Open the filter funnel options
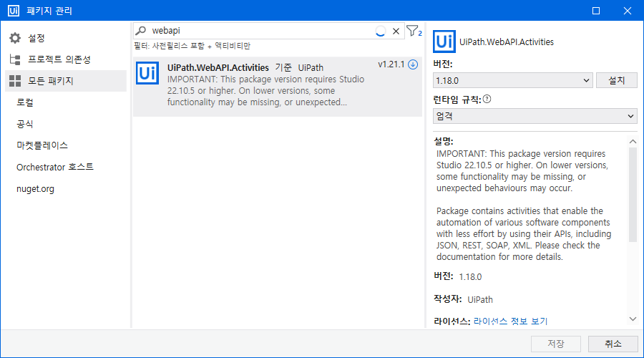This screenshot has width=644, height=358. (414, 31)
